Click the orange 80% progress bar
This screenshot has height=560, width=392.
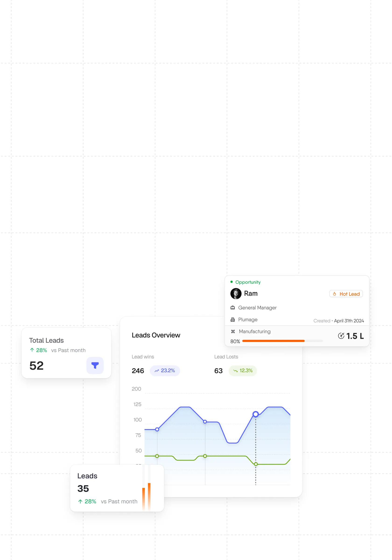tap(273, 341)
